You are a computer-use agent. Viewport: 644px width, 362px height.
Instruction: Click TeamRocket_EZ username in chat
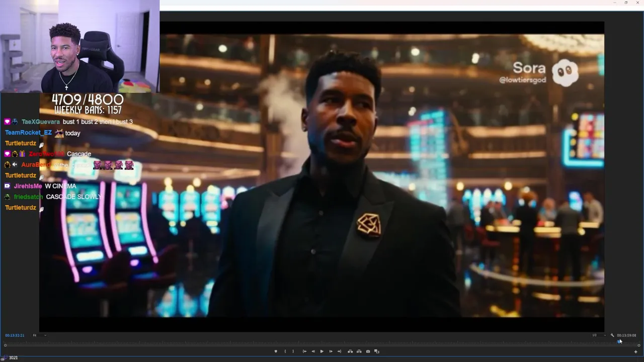click(28, 133)
